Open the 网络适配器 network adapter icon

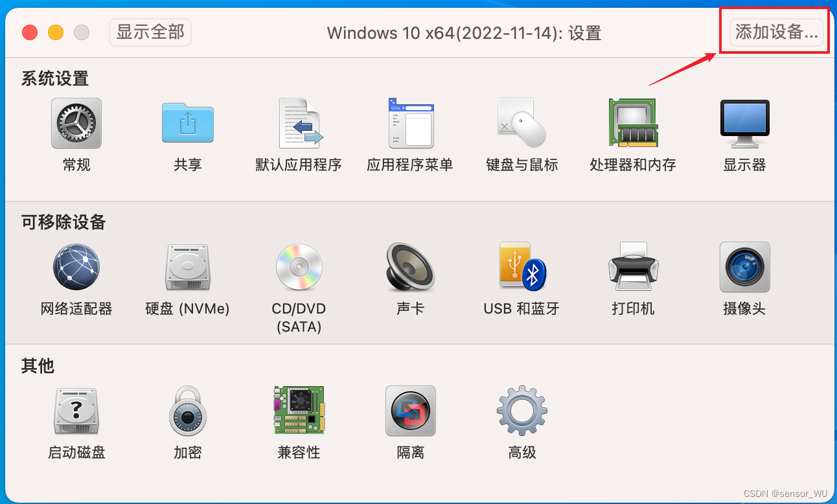coord(76,267)
